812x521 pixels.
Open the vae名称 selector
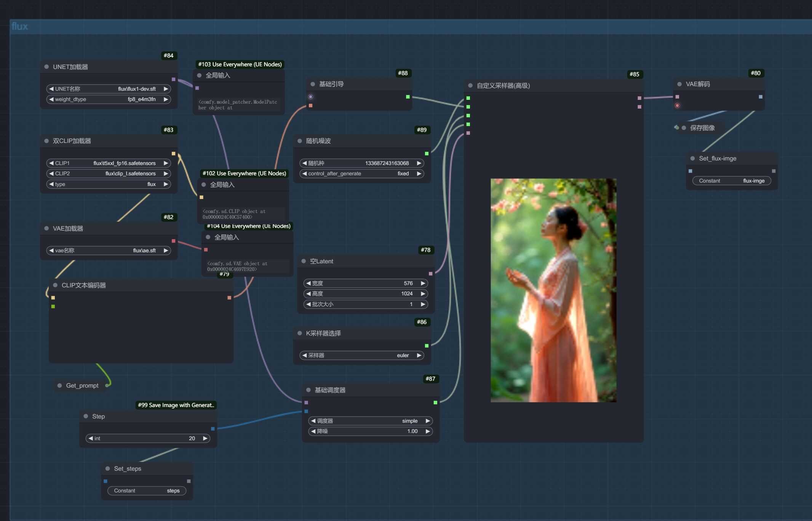tap(109, 250)
